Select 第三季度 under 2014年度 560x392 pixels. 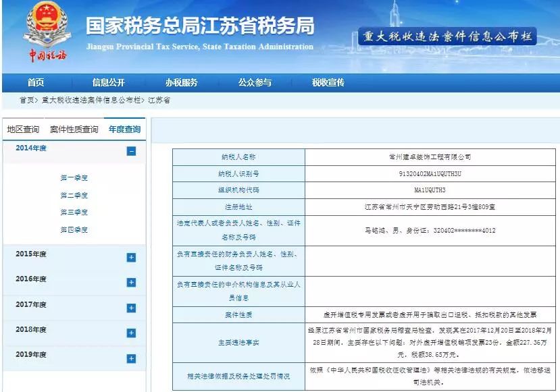[74, 213]
